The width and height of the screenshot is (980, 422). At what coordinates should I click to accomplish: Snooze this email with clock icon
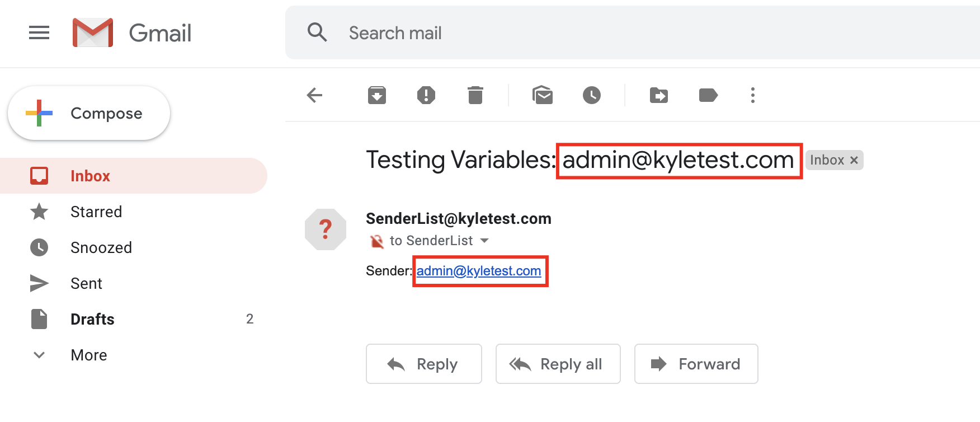click(x=592, y=95)
